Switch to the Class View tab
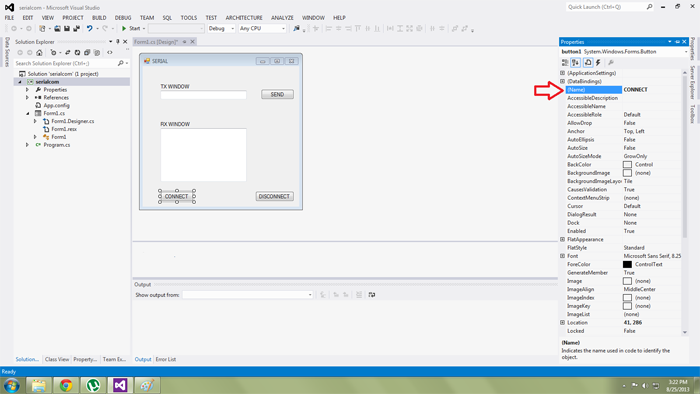700x394 pixels. tap(57, 359)
